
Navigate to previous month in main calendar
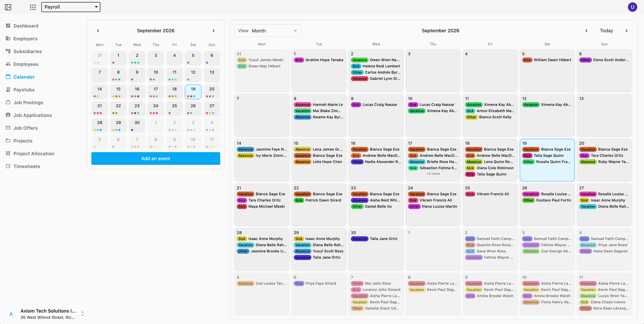coord(586,31)
